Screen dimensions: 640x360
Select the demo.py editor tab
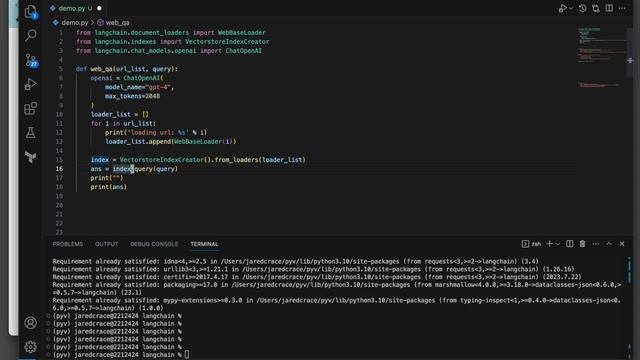click(75, 8)
